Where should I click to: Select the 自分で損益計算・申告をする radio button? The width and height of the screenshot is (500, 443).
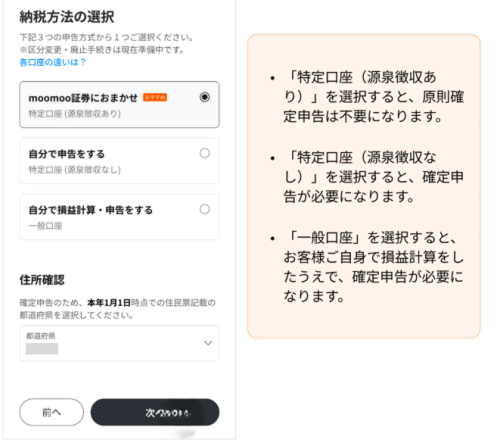[204, 209]
